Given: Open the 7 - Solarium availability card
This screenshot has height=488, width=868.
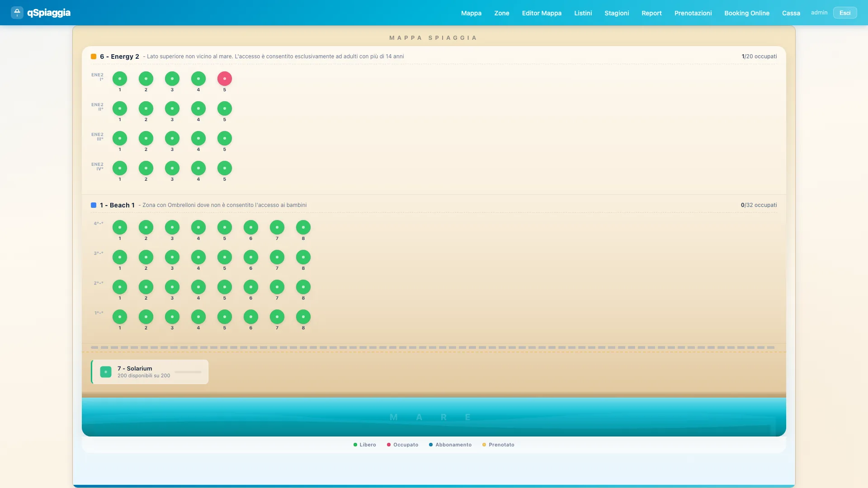Looking at the screenshot, I should coord(150,372).
